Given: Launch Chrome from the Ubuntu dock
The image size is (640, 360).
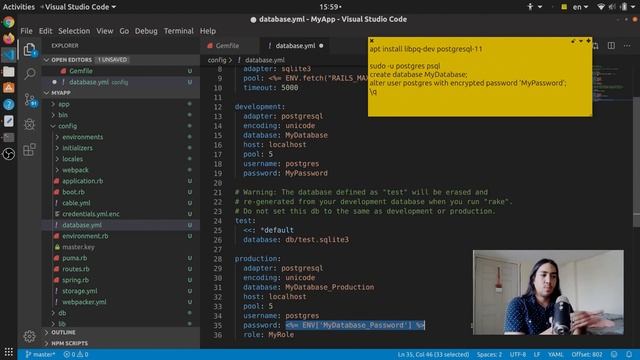Looking at the screenshot, I should click(x=9, y=22).
